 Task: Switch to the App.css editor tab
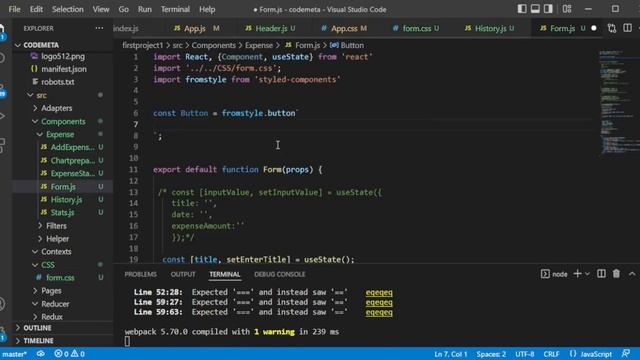click(x=344, y=28)
